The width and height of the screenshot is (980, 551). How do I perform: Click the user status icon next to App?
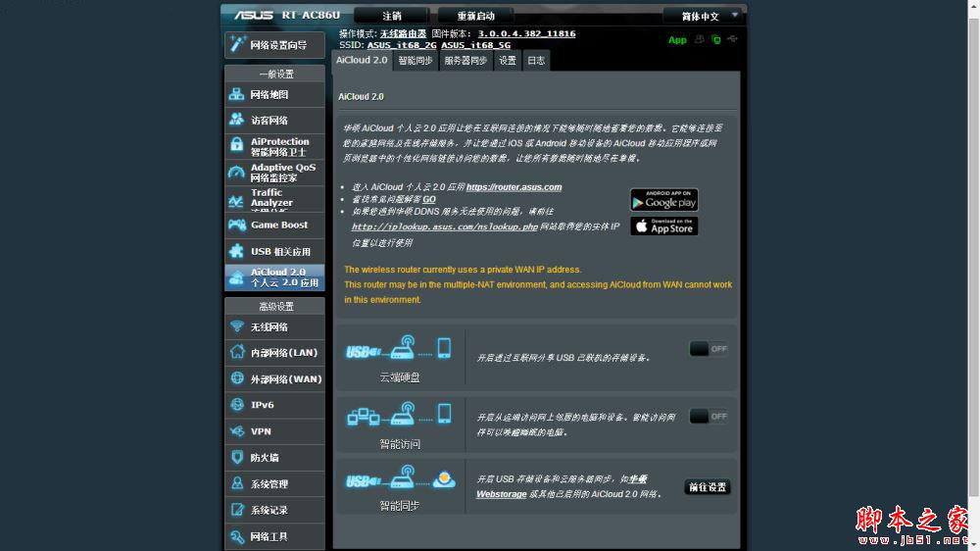(x=700, y=39)
